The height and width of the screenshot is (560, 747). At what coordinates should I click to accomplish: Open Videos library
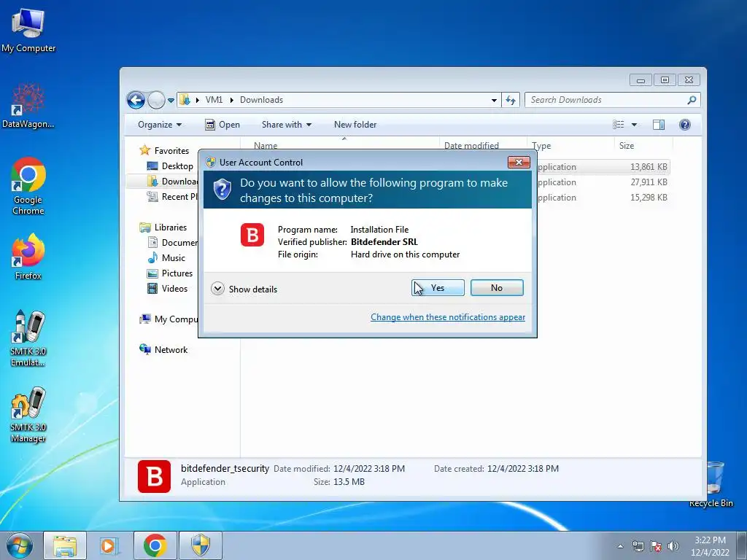(x=167, y=289)
